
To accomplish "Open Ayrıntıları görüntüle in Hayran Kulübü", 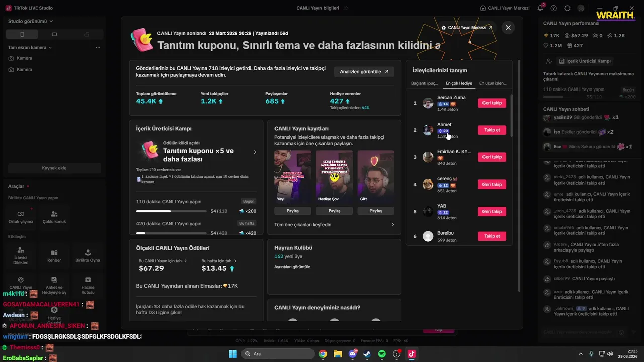I will (292, 267).
